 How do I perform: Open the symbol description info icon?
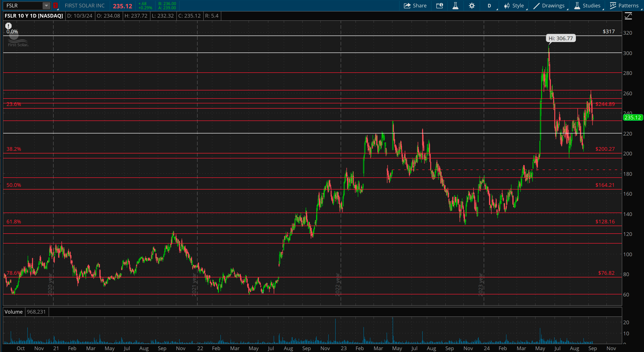click(440, 6)
